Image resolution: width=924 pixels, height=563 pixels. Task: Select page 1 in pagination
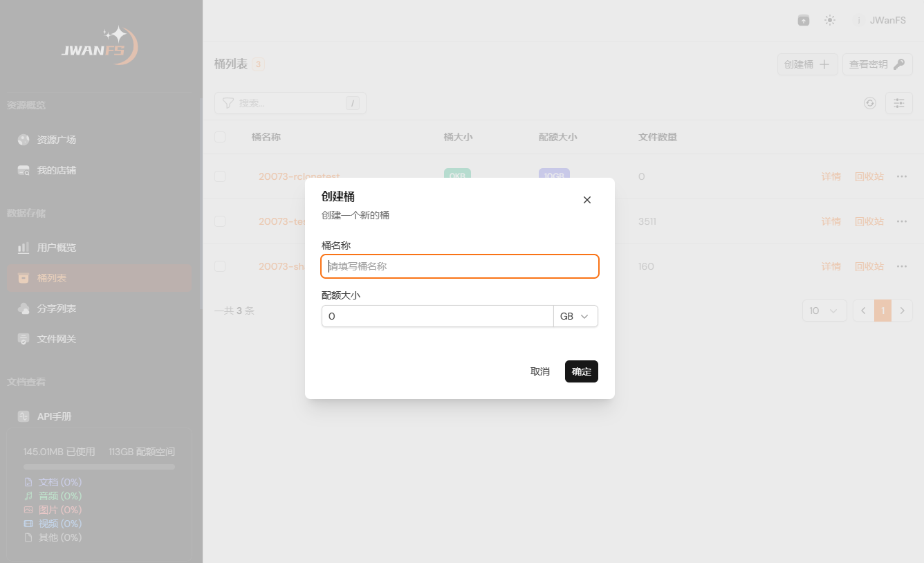click(x=883, y=311)
